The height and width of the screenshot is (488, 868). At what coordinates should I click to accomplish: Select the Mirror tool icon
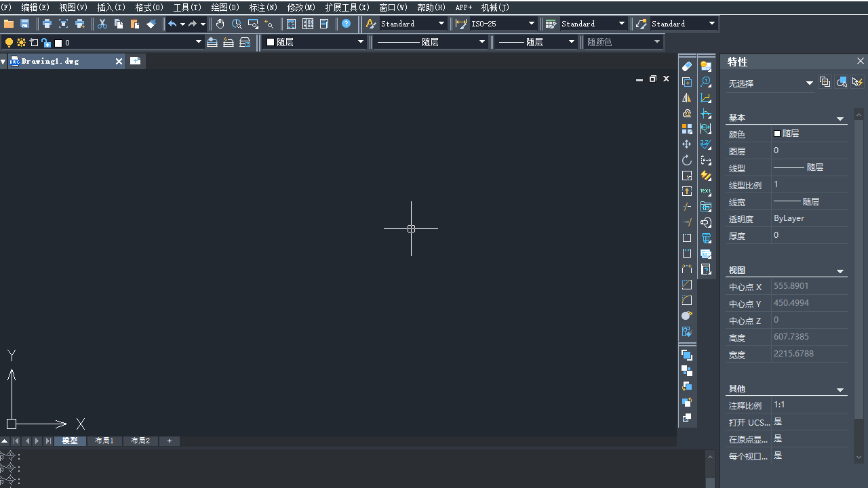point(687,98)
